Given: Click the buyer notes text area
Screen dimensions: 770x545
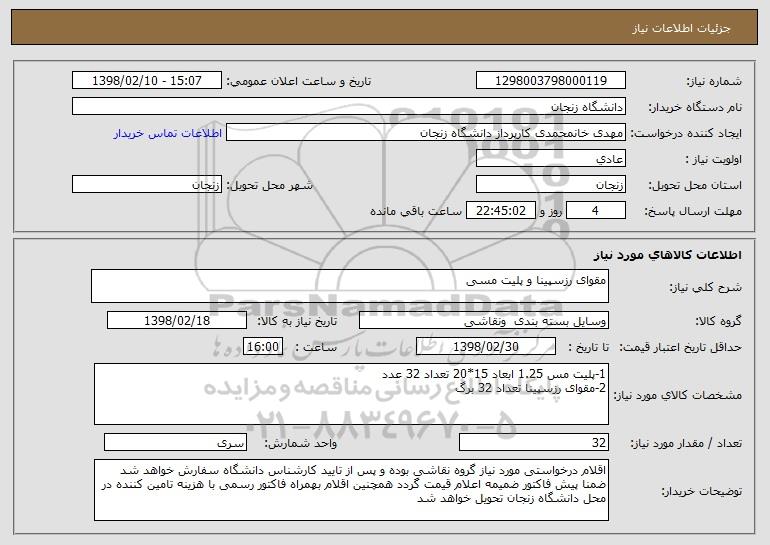Looking at the screenshot, I should click(x=351, y=490).
